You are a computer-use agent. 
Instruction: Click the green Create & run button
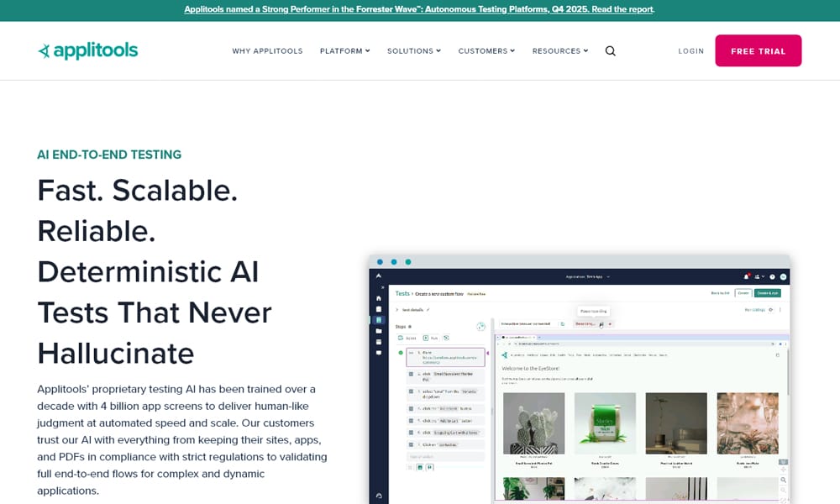point(767,293)
